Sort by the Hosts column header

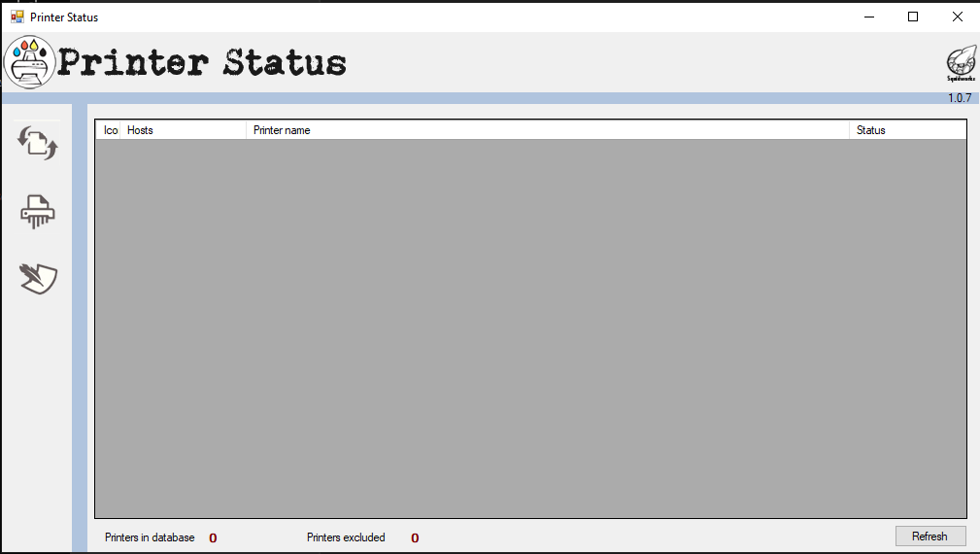[183, 130]
